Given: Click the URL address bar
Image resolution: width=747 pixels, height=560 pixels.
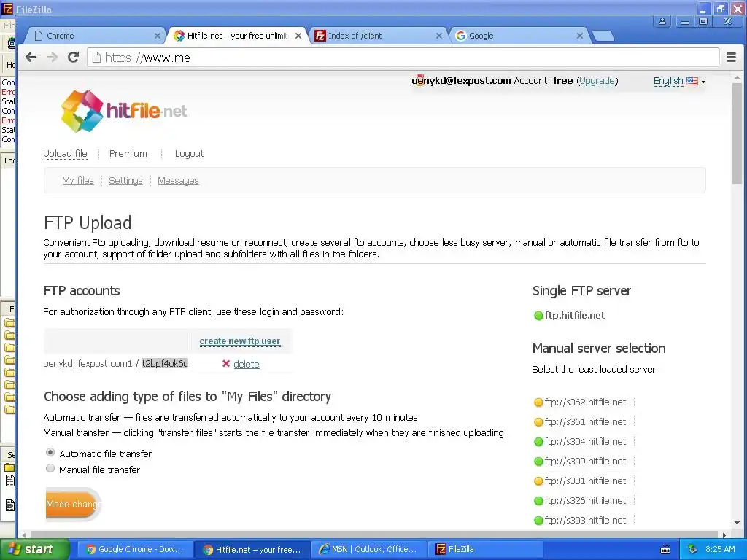Looking at the screenshot, I should [x=403, y=58].
